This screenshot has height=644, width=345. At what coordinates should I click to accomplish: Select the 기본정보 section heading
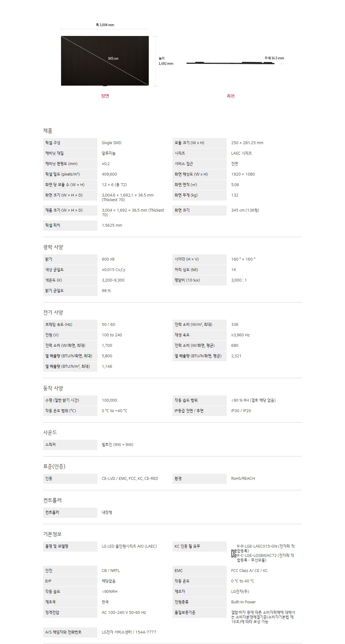(x=52, y=534)
